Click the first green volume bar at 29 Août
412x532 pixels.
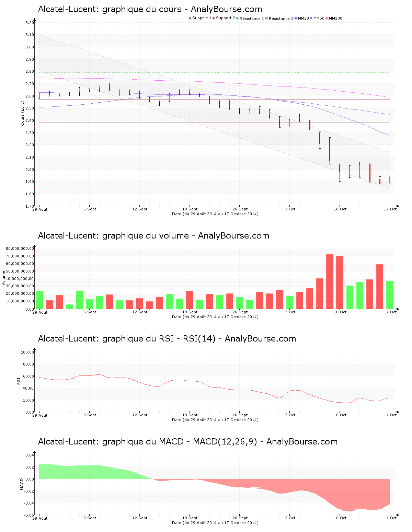click(39, 300)
